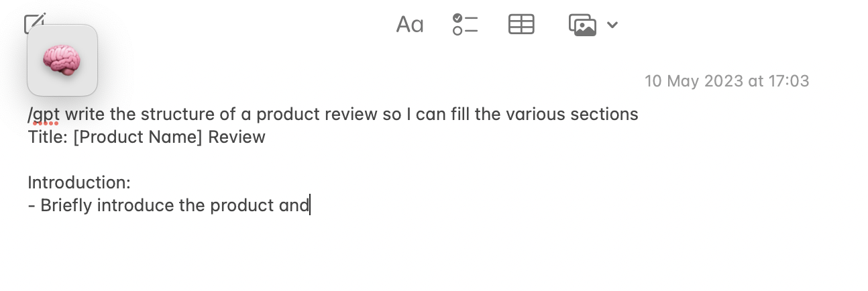Expand the media dropdown chevron
Viewport: 868px width, 291px height.
(612, 25)
